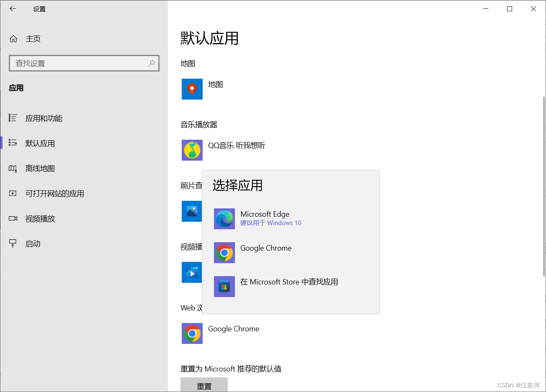Minimize the settings window

point(486,9)
